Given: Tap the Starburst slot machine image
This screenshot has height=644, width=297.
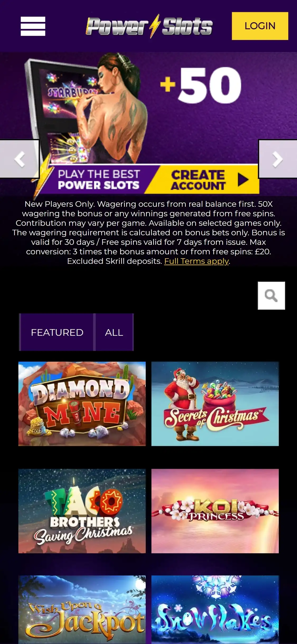Looking at the screenshot, I should (61, 111).
